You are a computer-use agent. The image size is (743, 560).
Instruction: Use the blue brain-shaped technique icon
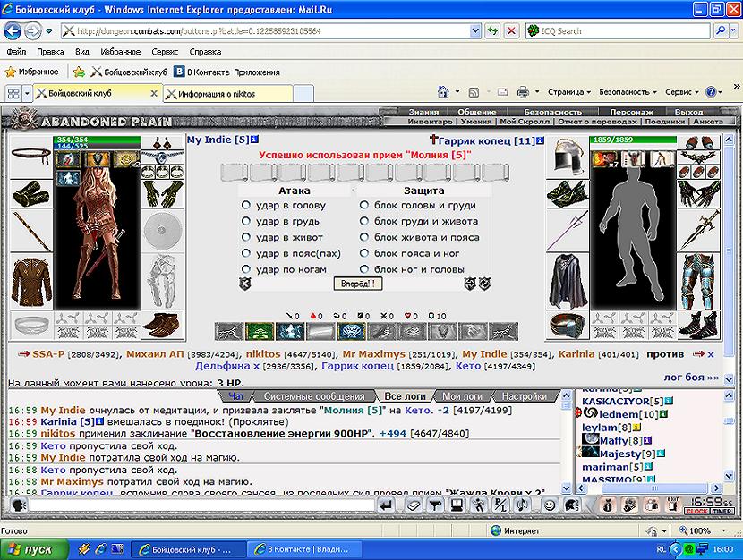click(x=351, y=331)
